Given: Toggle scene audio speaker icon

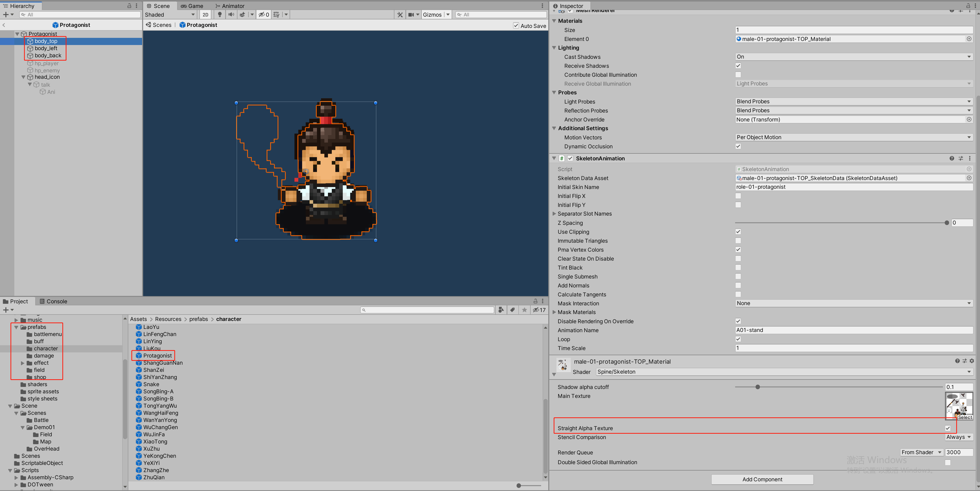Looking at the screenshot, I should click(x=231, y=15).
